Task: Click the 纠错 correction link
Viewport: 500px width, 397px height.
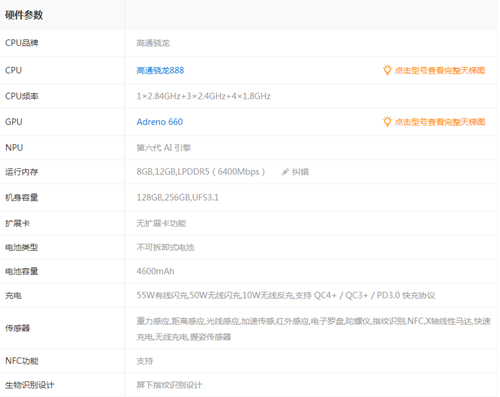Action: (300, 172)
